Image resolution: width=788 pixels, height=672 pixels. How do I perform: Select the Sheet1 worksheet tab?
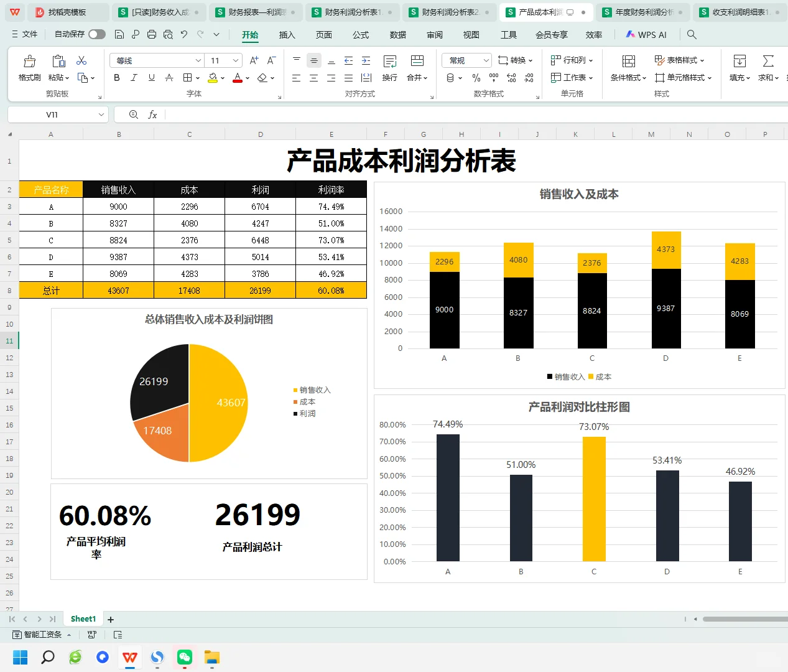point(83,619)
